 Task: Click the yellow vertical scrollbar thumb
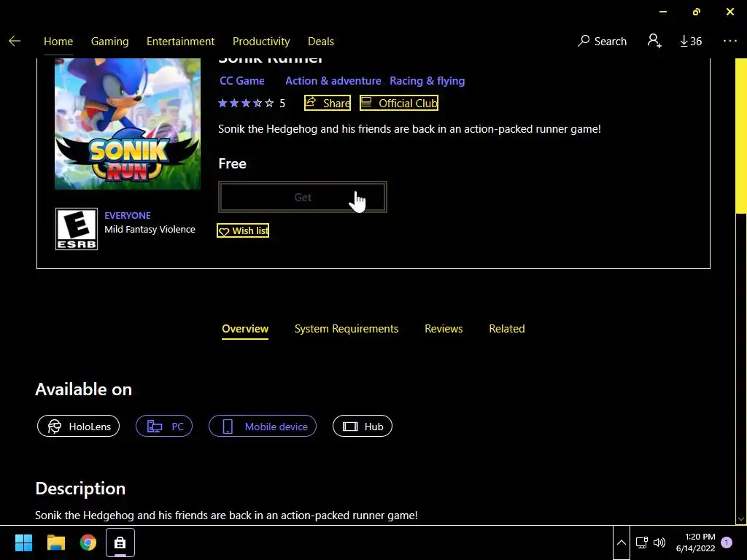(741, 136)
